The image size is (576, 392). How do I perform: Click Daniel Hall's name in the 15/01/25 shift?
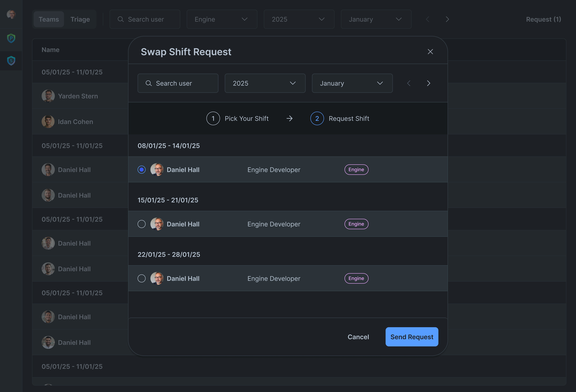(x=183, y=224)
